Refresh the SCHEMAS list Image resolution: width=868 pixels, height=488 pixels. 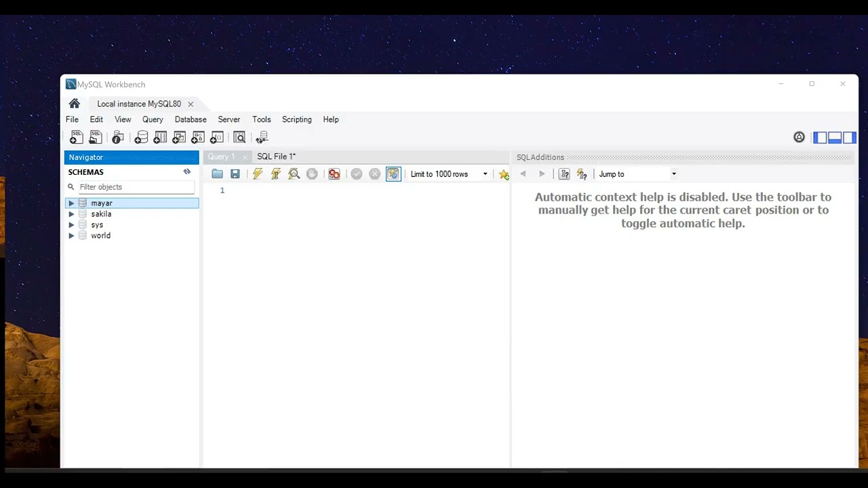point(187,172)
